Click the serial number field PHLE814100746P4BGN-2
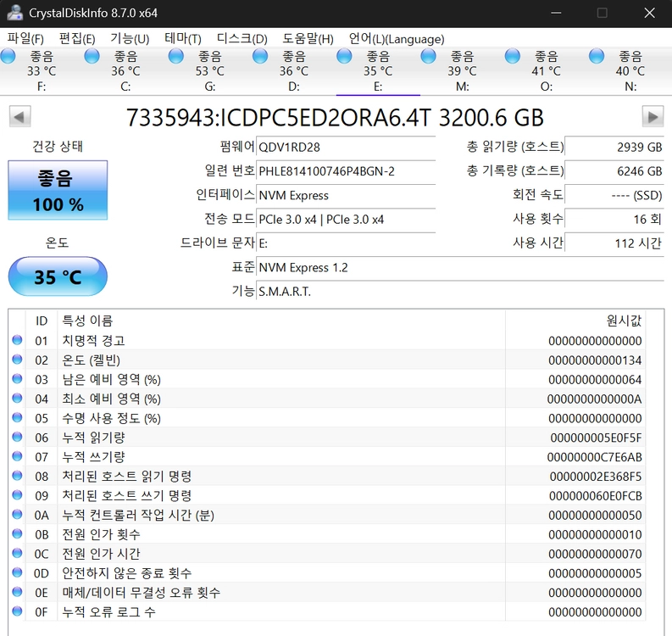Screen dimensions: 672x636 pos(346,171)
